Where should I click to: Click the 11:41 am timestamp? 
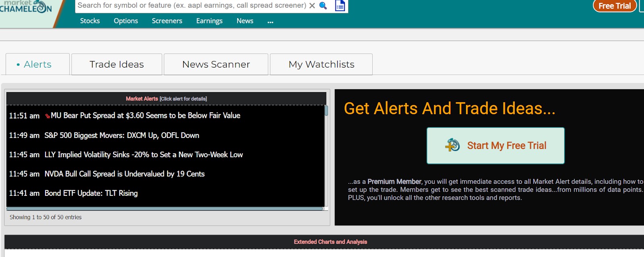(x=24, y=193)
